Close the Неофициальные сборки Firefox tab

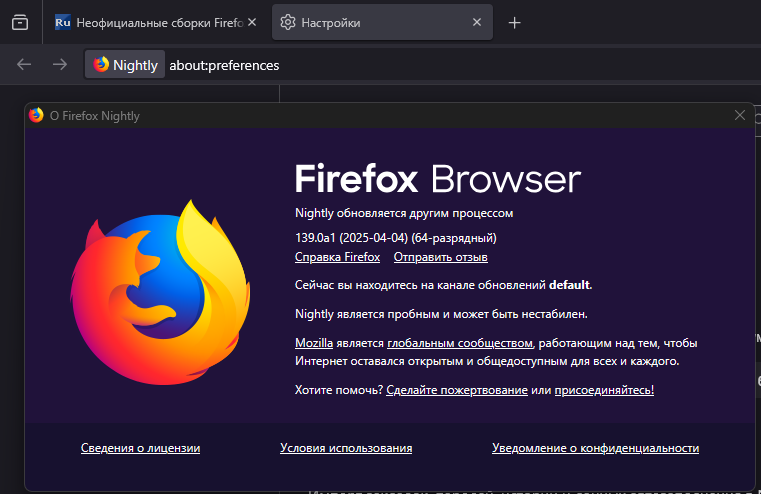[251, 22]
